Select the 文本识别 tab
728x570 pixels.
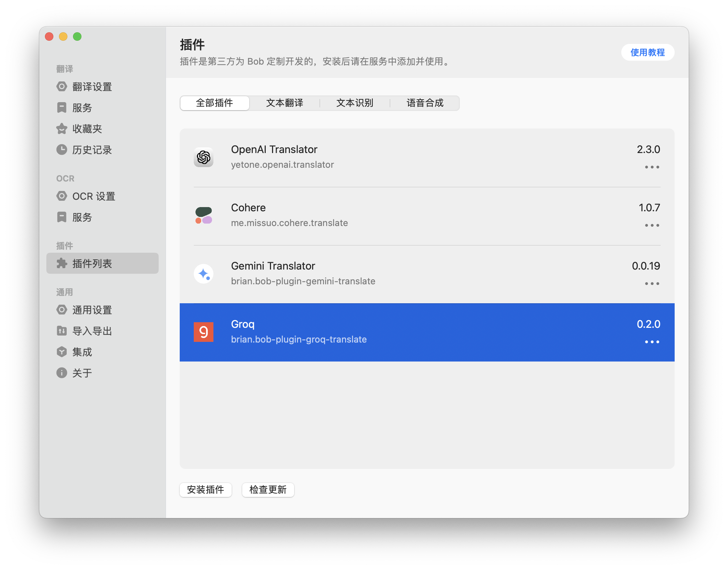pos(355,103)
